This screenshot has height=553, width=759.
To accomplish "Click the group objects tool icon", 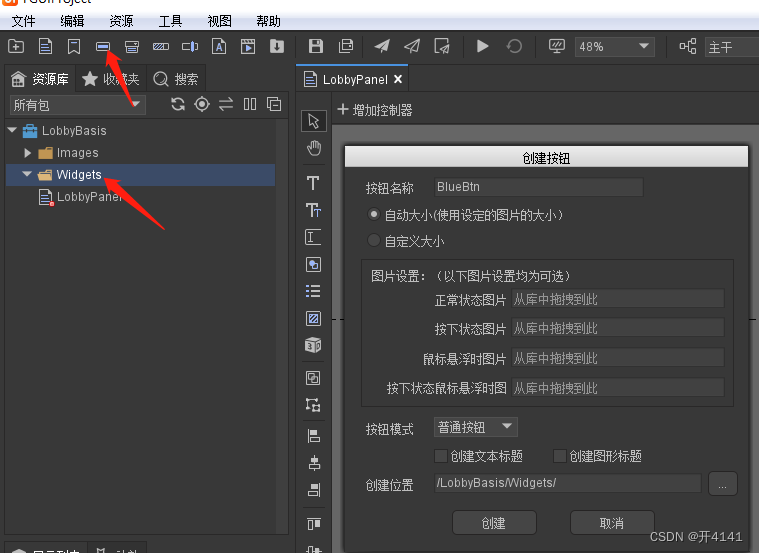I will coord(313,378).
